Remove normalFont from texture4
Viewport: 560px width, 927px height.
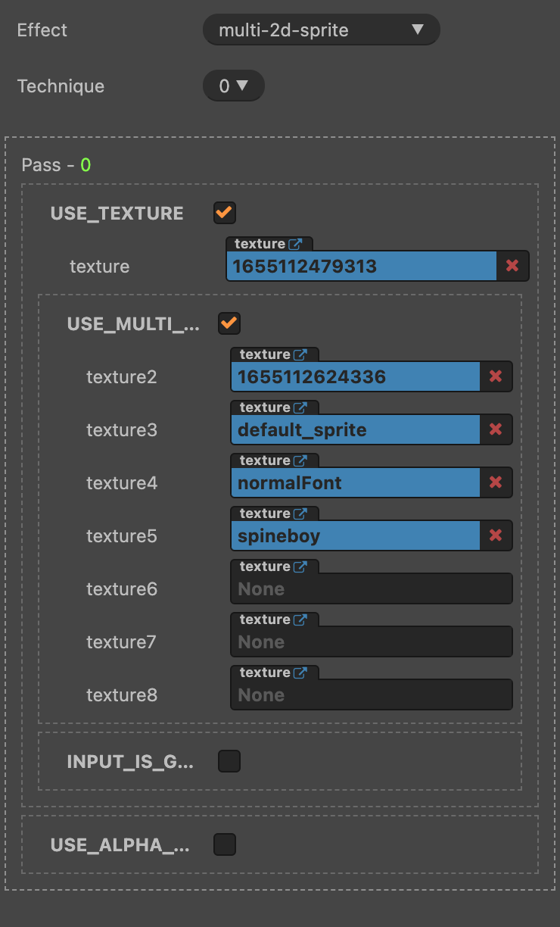[x=496, y=482]
